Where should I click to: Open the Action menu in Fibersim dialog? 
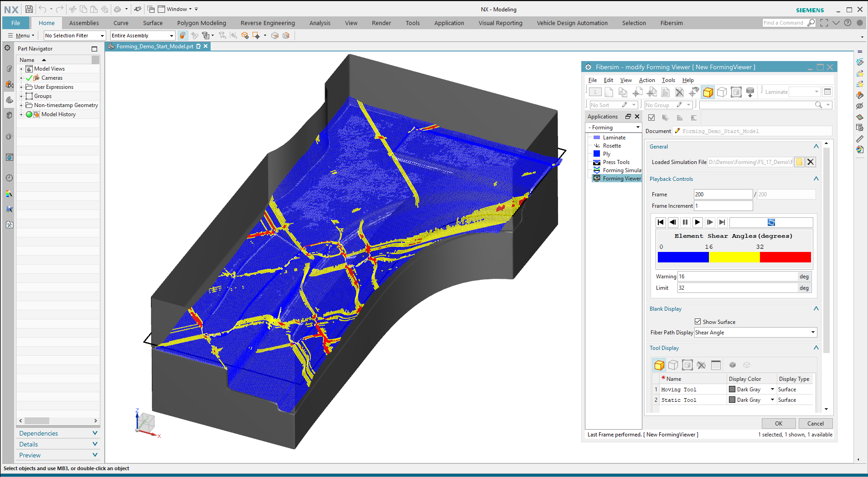(646, 80)
